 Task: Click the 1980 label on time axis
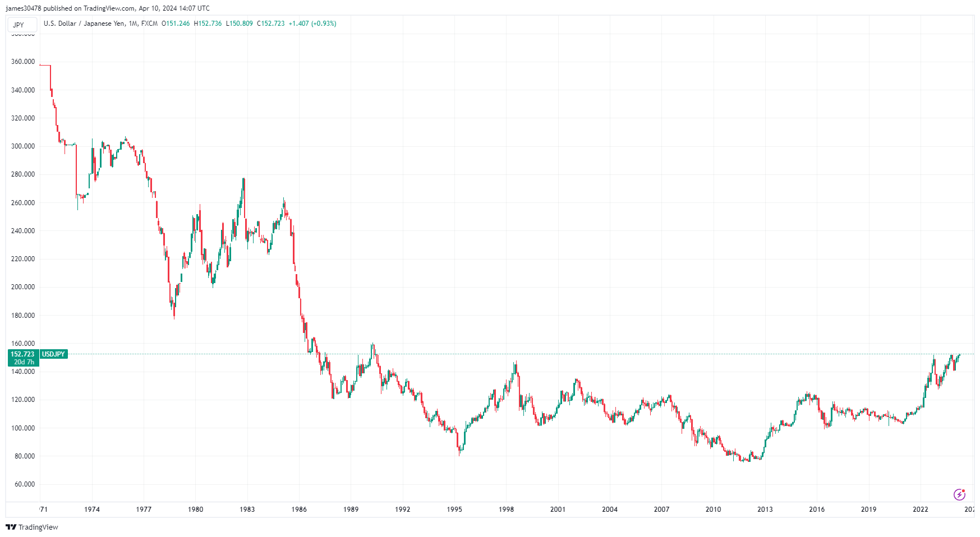click(x=195, y=509)
